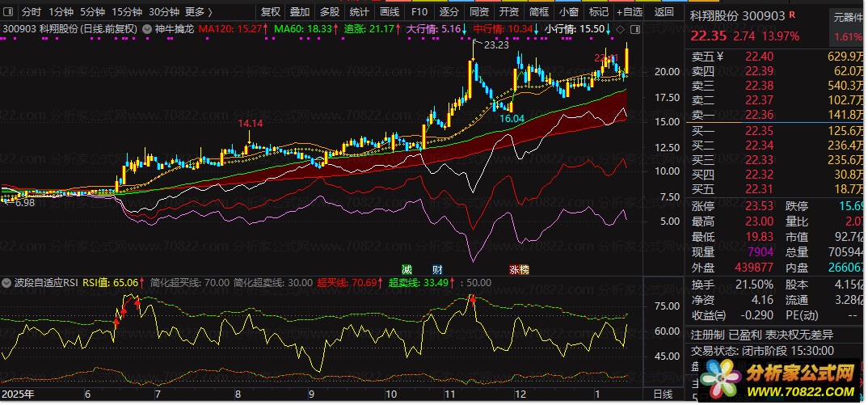Click the 简化超卖线: 30.00 label

pyautogui.click(x=273, y=283)
